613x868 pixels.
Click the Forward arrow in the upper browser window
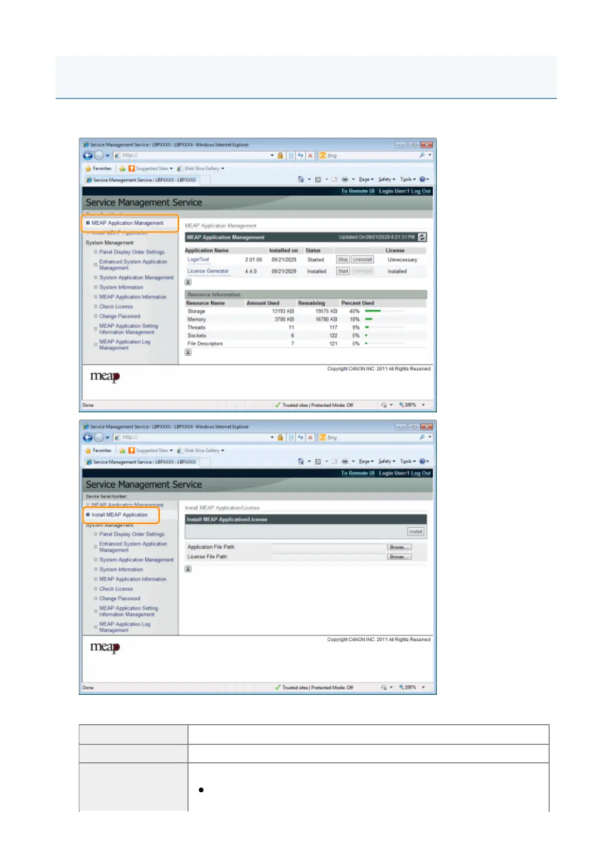[x=98, y=155]
